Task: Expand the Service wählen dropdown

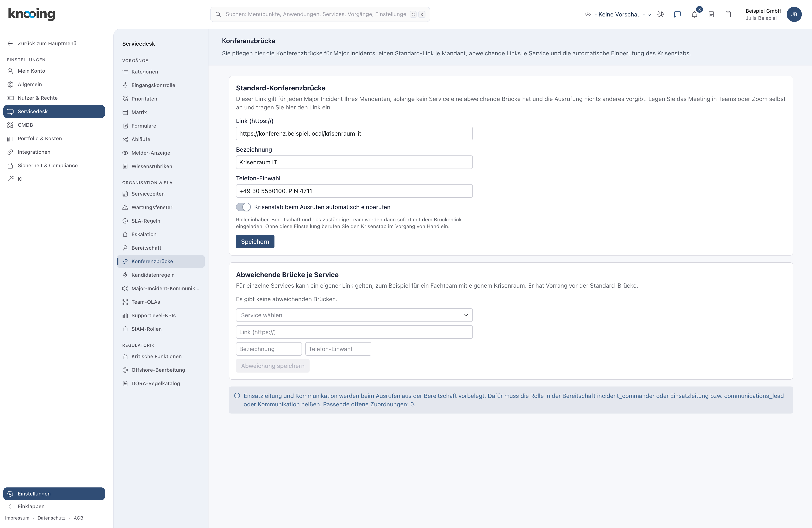Action: click(354, 315)
